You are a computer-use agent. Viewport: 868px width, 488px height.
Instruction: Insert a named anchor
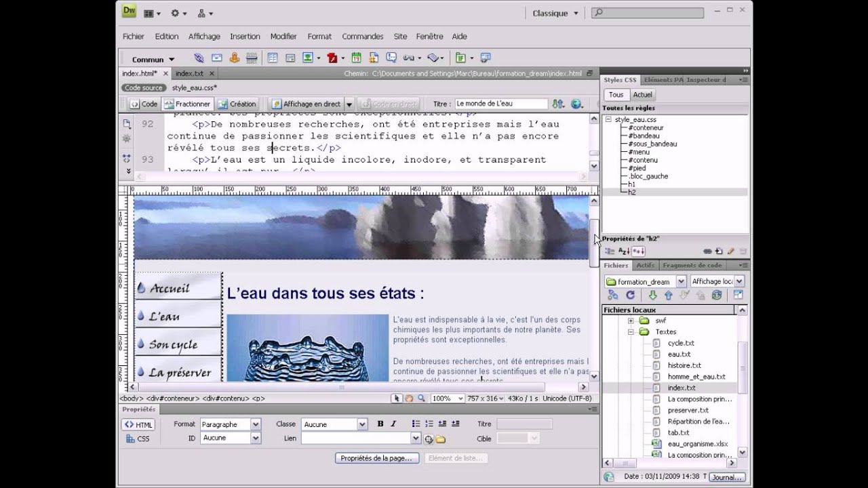click(x=235, y=58)
